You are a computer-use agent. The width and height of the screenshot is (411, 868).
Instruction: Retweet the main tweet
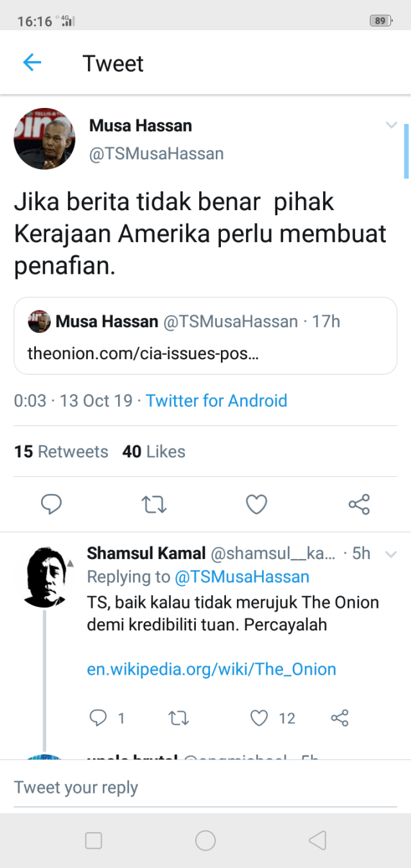pyautogui.click(x=154, y=504)
